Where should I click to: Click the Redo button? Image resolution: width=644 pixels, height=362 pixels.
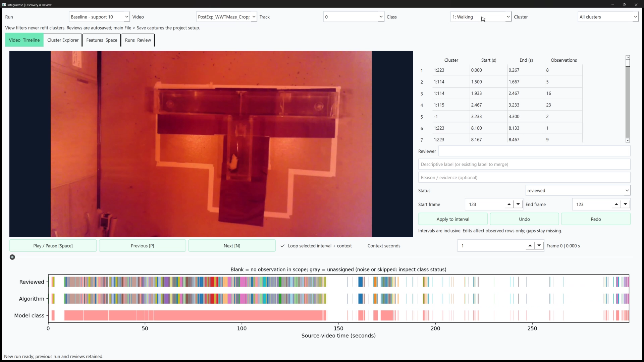click(x=596, y=219)
